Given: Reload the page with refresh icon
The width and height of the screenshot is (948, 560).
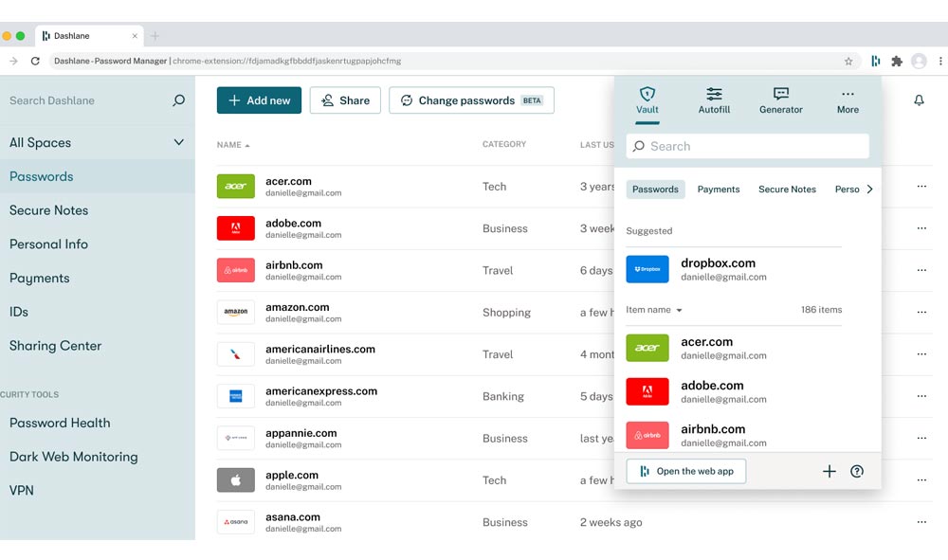Looking at the screenshot, I should tap(35, 61).
